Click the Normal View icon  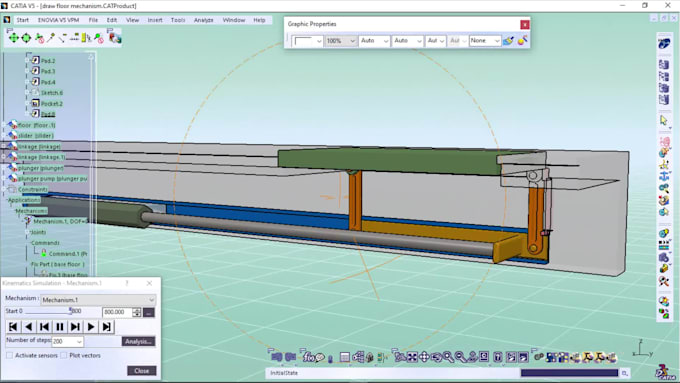click(472, 357)
